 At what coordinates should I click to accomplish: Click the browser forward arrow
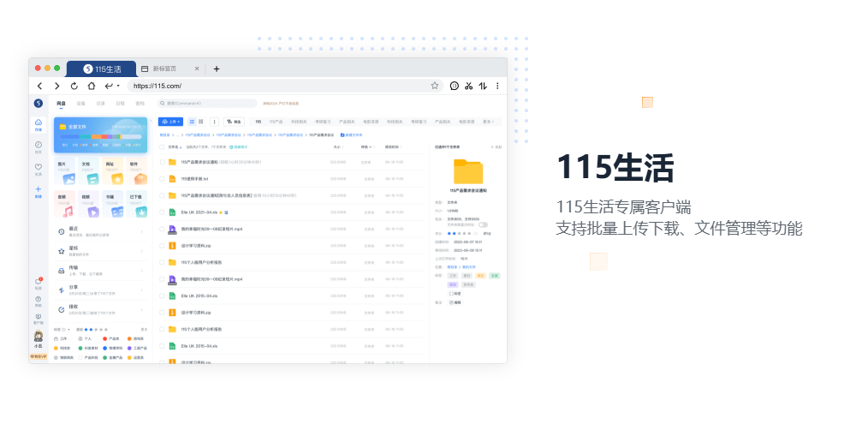click(56, 86)
